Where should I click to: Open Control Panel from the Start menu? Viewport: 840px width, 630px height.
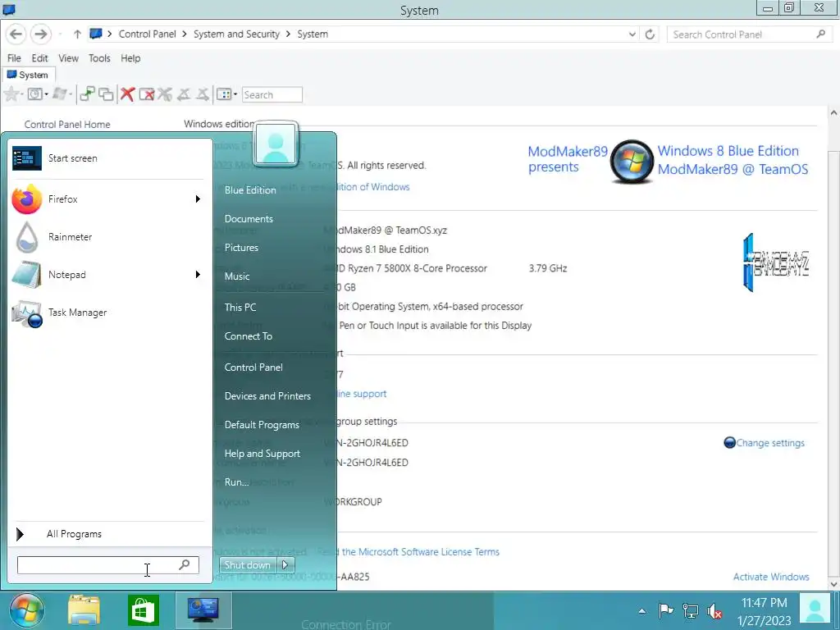click(x=253, y=367)
